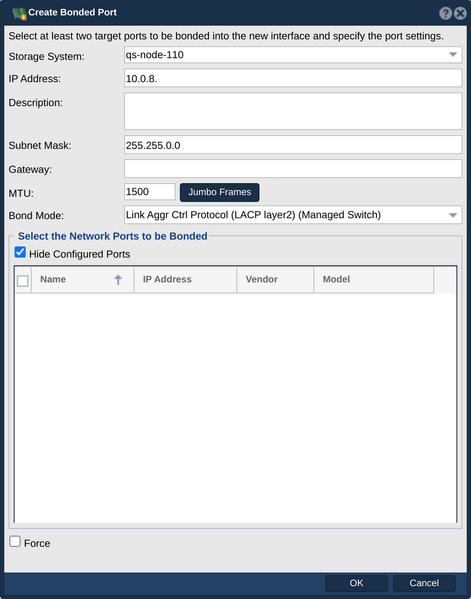Viewport: 471px width, 599px height.
Task: Click the Jumbo Frames button
Action: coord(220,192)
